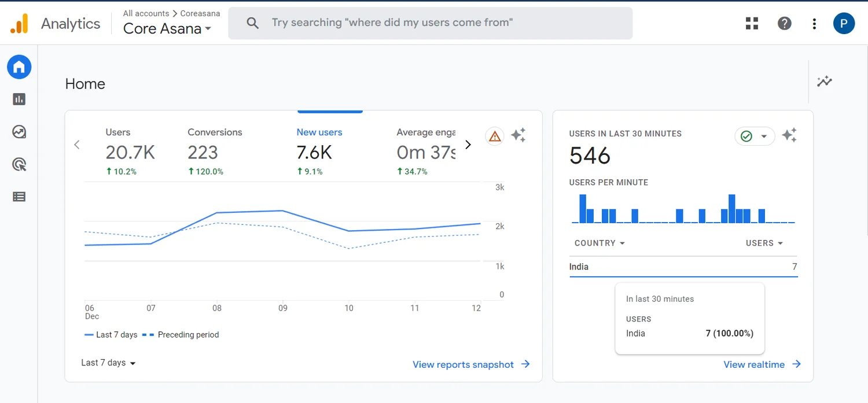Screen dimensions: 868x403
Task: Click the USERS IN LAST 30 MINUTES label
Action: click(x=626, y=134)
